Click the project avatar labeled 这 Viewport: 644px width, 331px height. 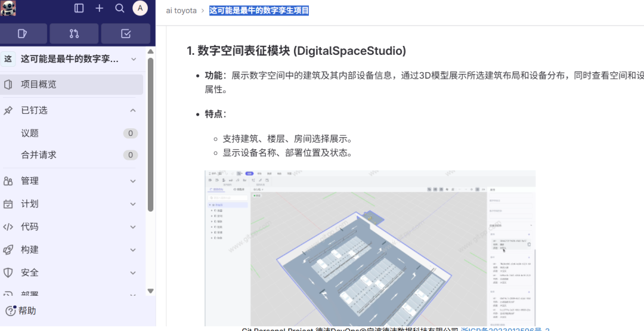click(8, 59)
